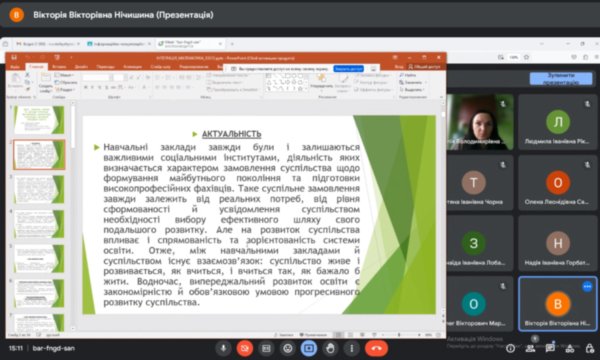Viewport: 600px width, 360px height.
Task: Open meeting details info icon
Action: coord(510,348)
